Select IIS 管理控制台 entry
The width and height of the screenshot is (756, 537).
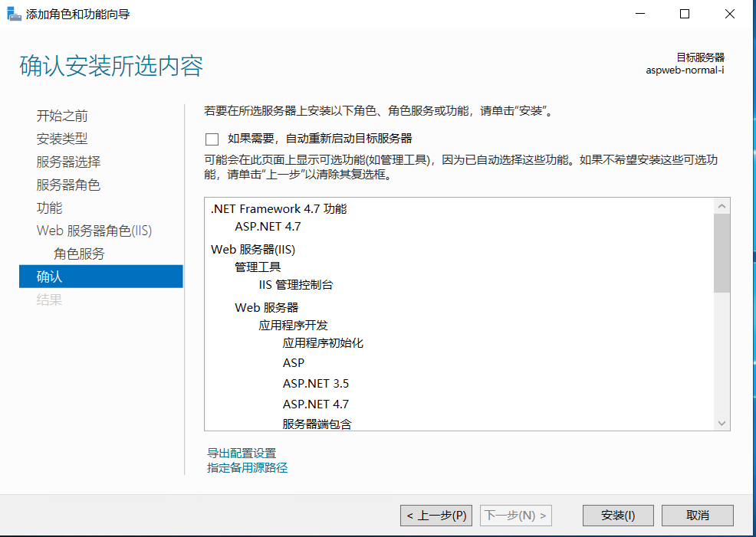click(x=295, y=285)
